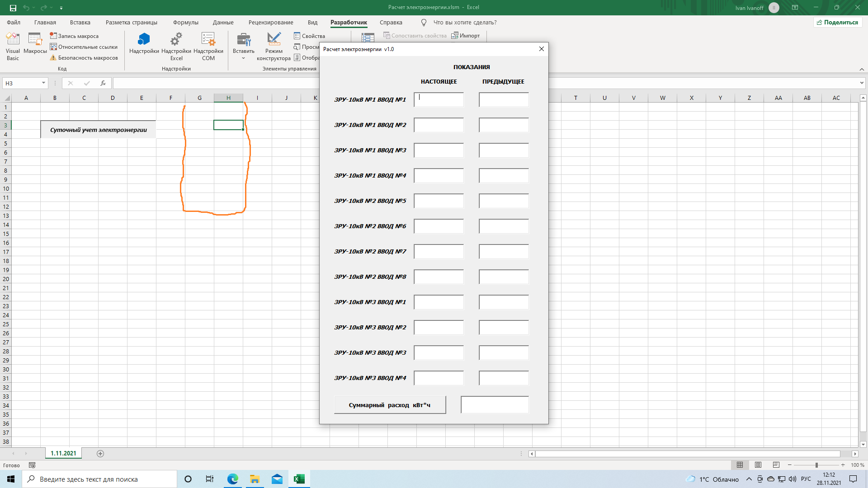Open the Windows Start menu
The height and width of the screenshot is (488, 868).
(x=11, y=479)
